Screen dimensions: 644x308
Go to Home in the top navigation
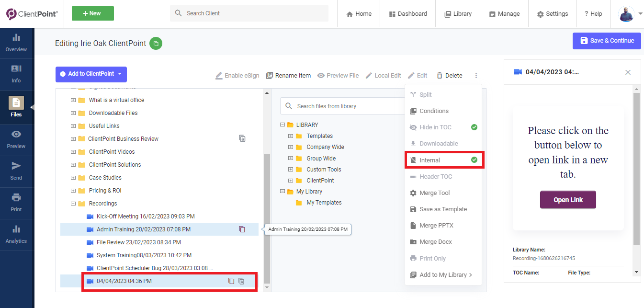359,14
